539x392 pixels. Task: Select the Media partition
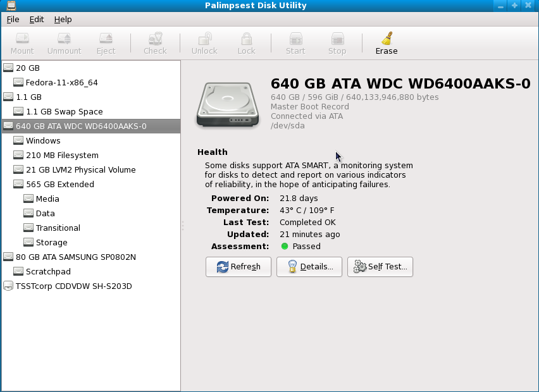point(91,199)
